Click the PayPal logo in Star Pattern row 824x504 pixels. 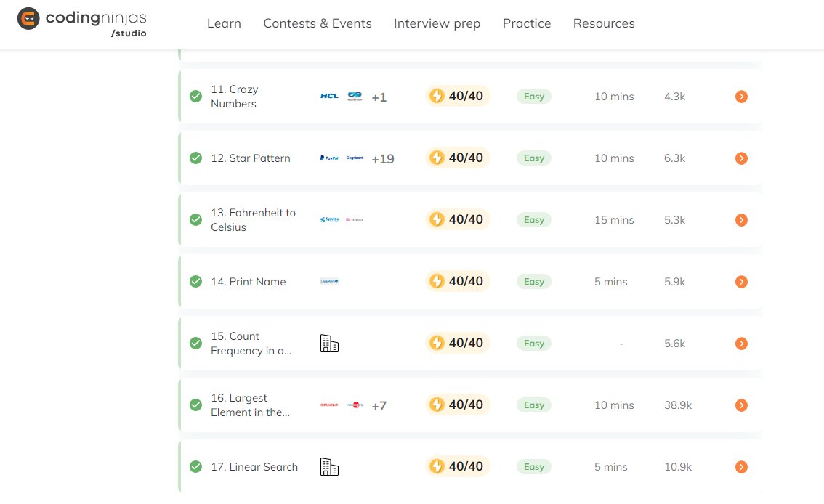329,158
